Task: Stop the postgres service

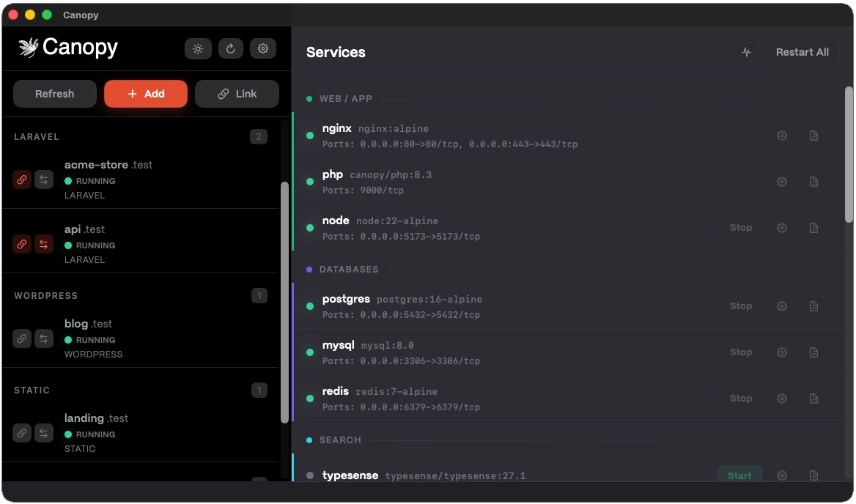Action: (x=741, y=306)
